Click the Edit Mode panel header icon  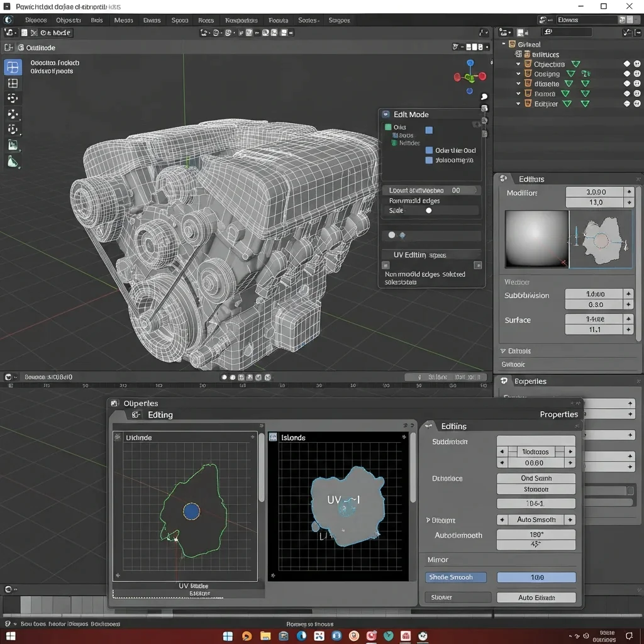tap(386, 114)
